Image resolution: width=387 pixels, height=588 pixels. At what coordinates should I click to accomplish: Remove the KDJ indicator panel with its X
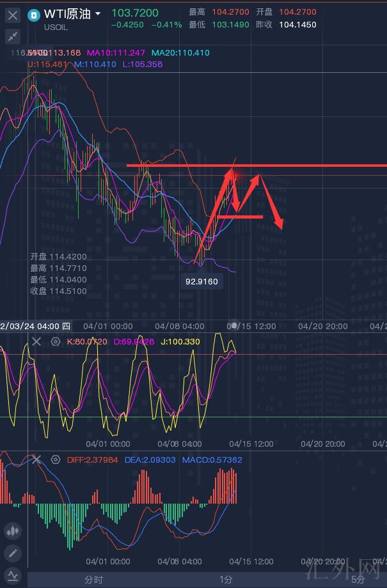36,341
